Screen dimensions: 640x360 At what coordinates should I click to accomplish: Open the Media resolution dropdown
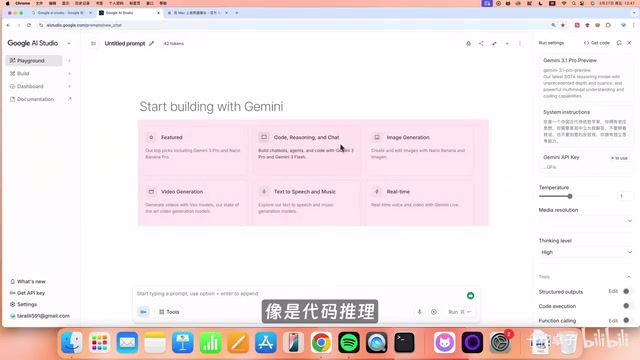click(x=586, y=221)
